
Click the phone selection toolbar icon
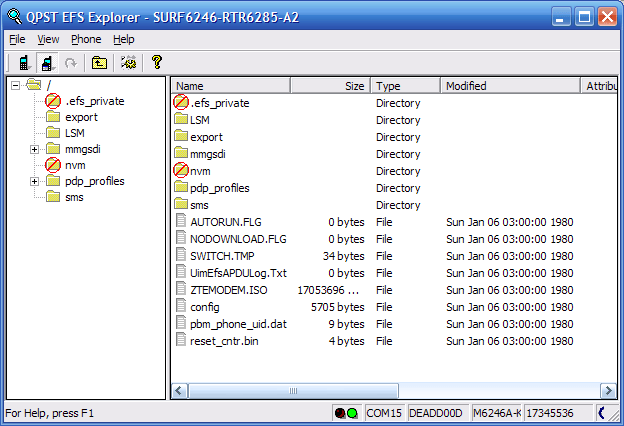(x=25, y=63)
